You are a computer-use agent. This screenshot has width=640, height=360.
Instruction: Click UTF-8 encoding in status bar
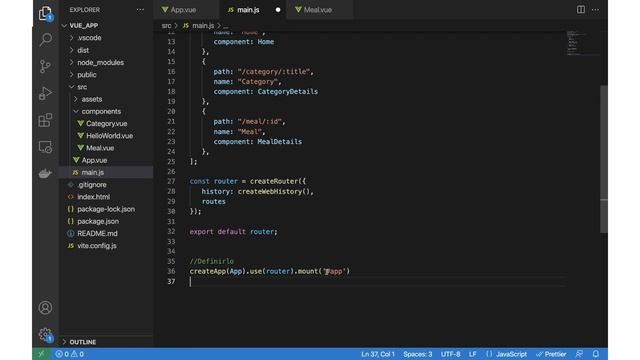pos(450,354)
